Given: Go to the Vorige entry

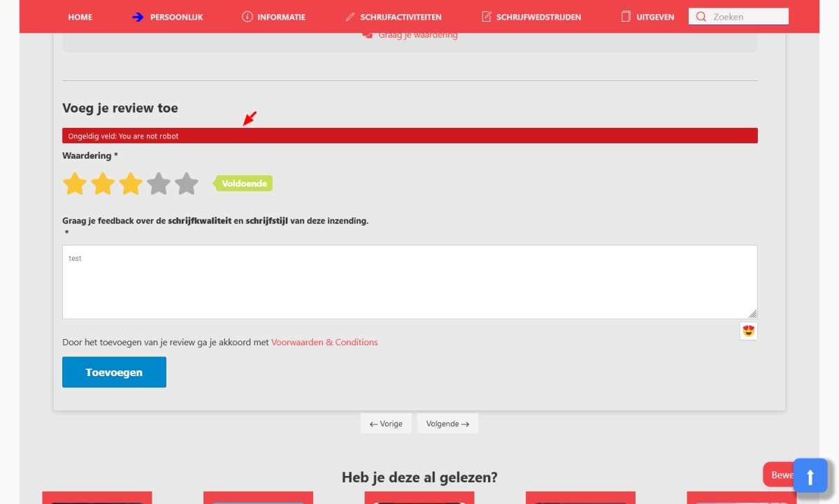Looking at the screenshot, I should tap(386, 424).
